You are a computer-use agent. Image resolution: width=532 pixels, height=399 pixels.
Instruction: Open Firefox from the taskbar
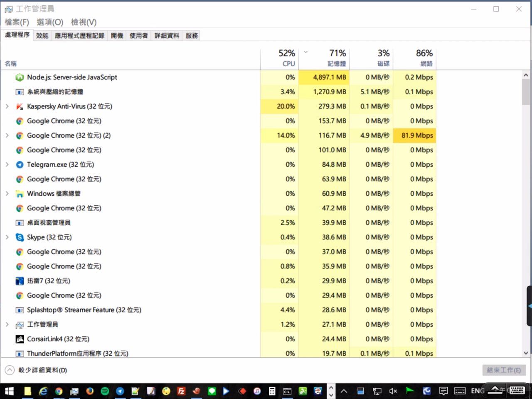(x=90, y=391)
